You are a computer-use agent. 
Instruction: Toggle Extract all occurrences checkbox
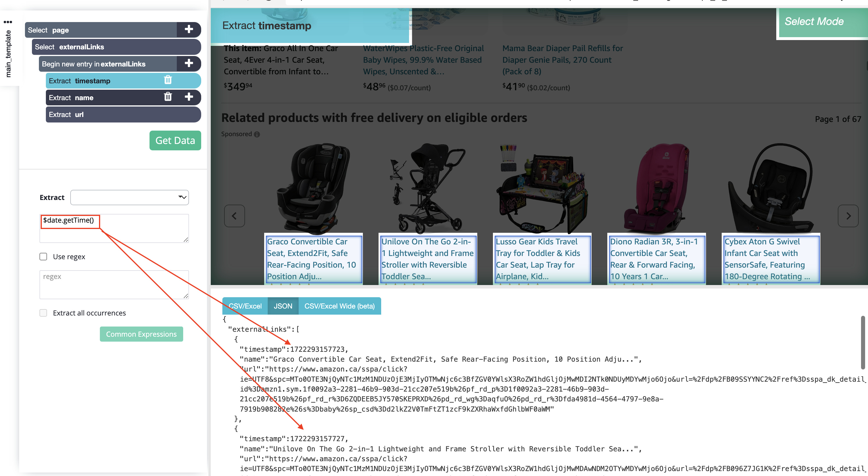tap(43, 313)
